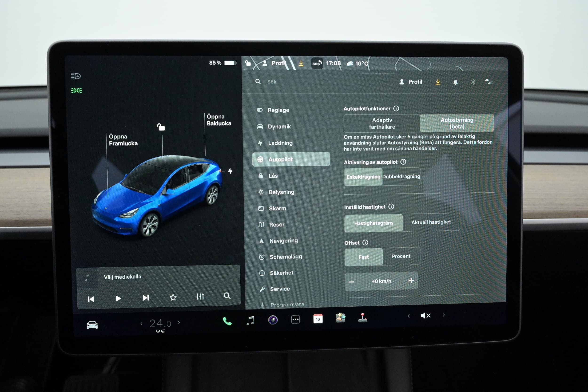Lower volume with left chevron
Viewport: 588px width, 392px height.
(x=409, y=316)
